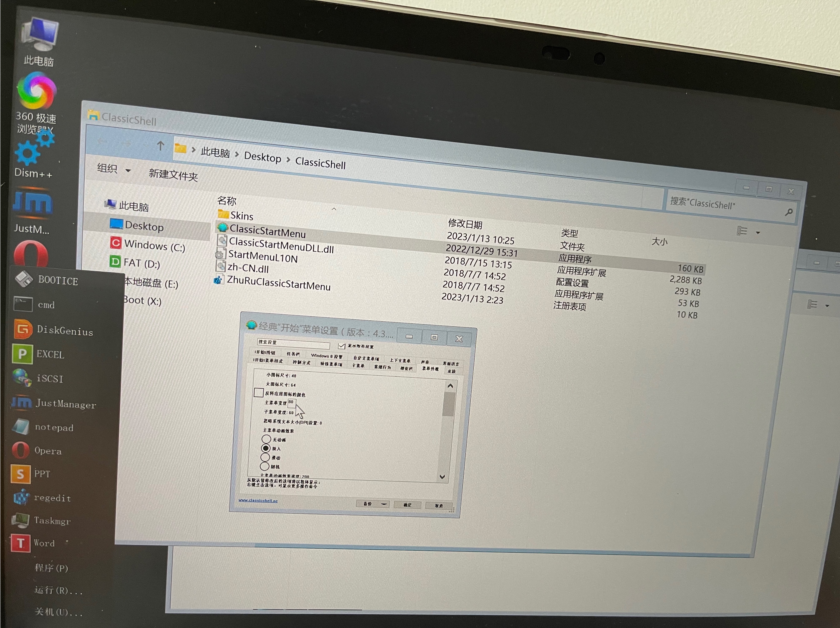This screenshot has width=840, height=628.
Task: Switch to the 声音 tab
Action: click(x=425, y=362)
